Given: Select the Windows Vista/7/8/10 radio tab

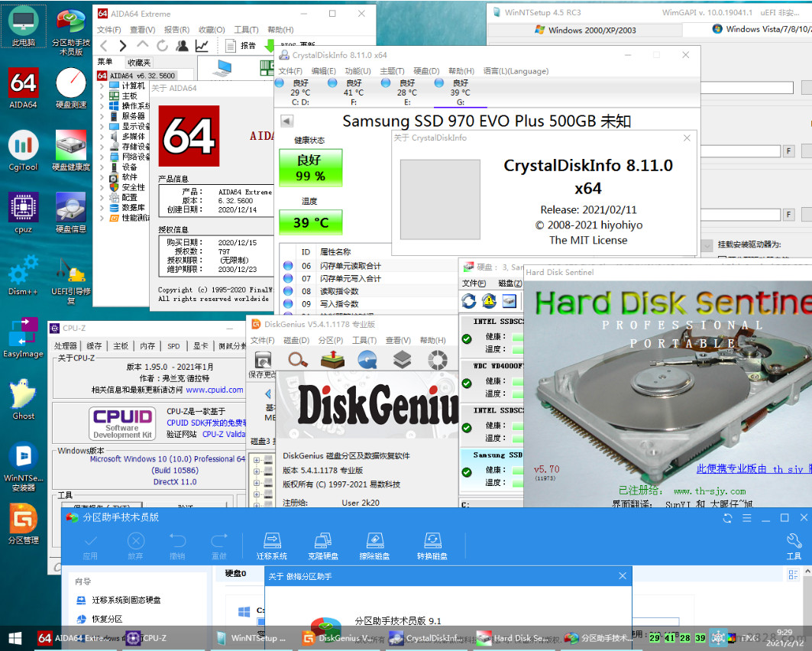Looking at the screenshot, I should (x=760, y=30).
